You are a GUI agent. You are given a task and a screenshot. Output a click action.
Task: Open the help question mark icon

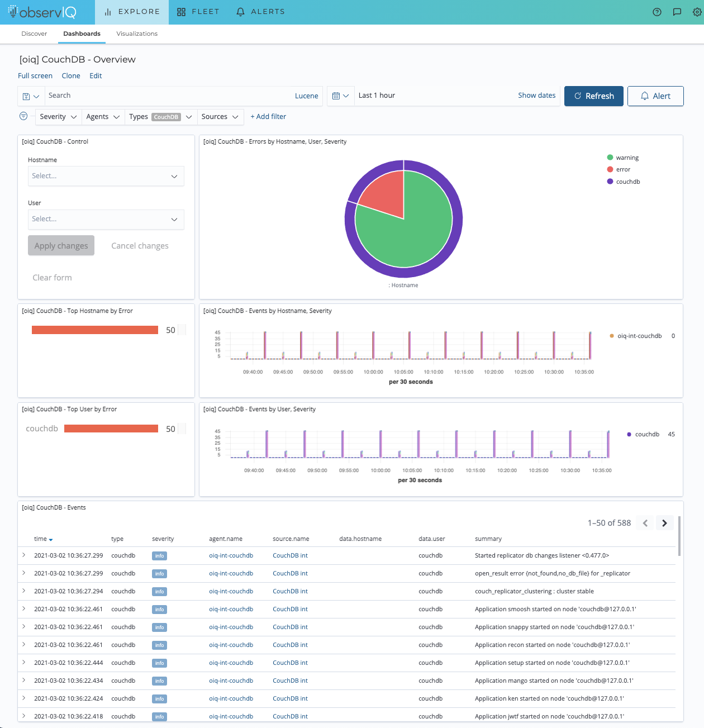point(657,12)
